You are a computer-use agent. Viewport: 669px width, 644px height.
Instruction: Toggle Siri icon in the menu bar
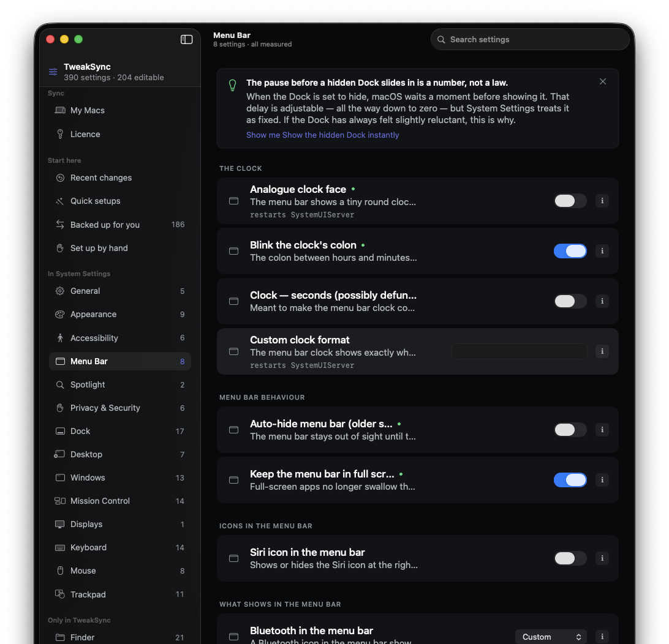tap(570, 558)
